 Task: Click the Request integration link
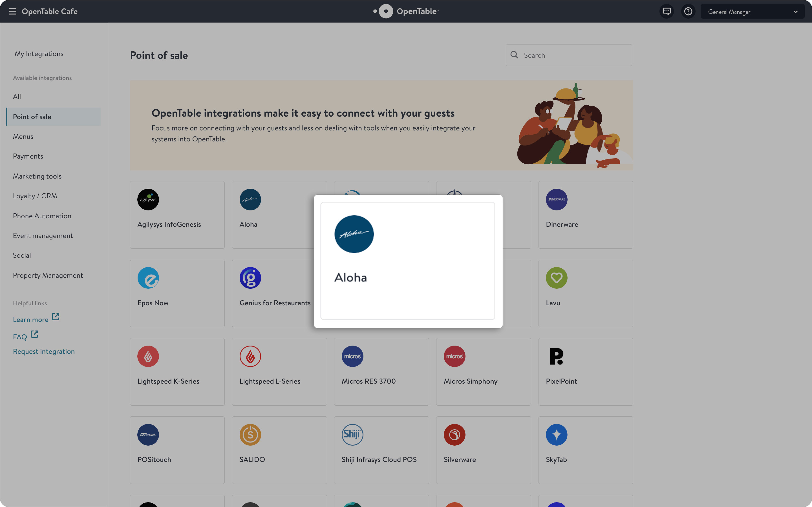coord(44,352)
